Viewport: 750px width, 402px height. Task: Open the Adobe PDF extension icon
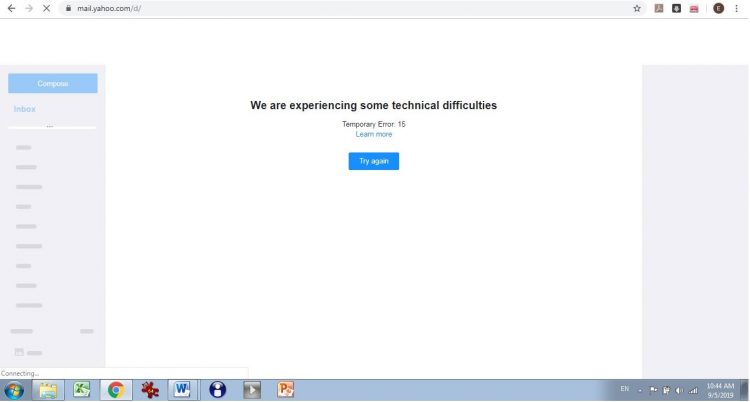(x=659, y=8)
